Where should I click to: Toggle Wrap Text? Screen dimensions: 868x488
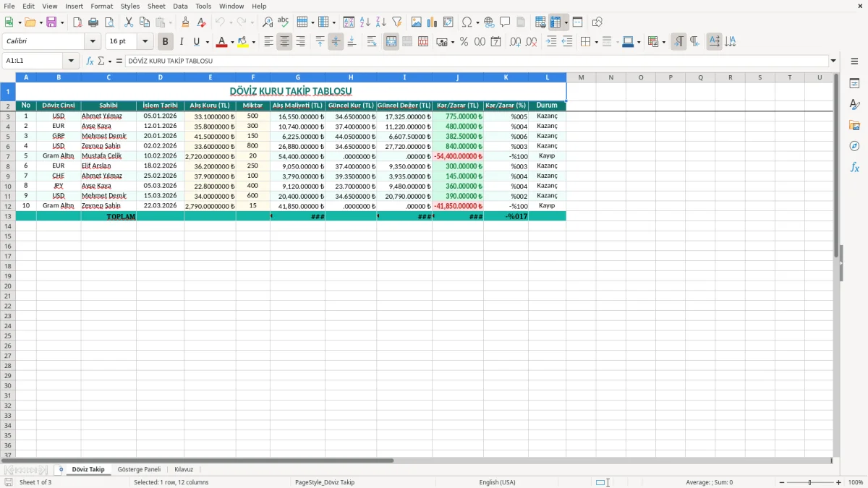pos(372,42)
